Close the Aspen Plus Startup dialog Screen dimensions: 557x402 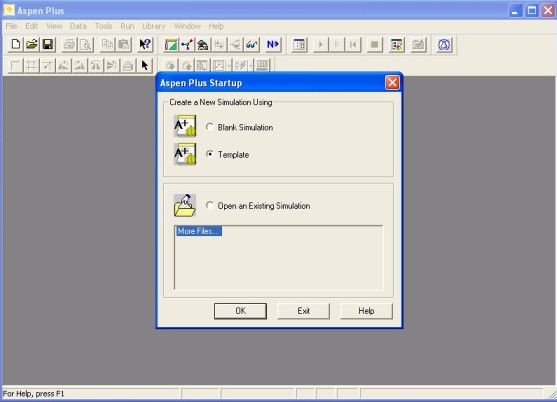[392, 83]
